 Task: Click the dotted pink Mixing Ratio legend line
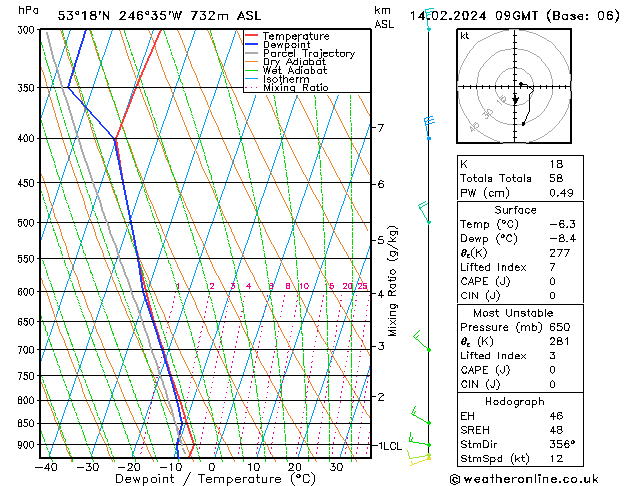[251, 87]
